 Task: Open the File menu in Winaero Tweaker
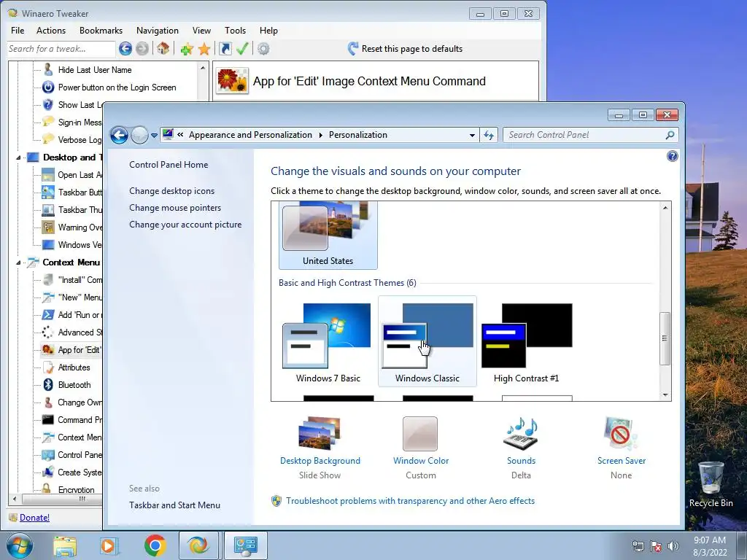(x=18, y=31)
